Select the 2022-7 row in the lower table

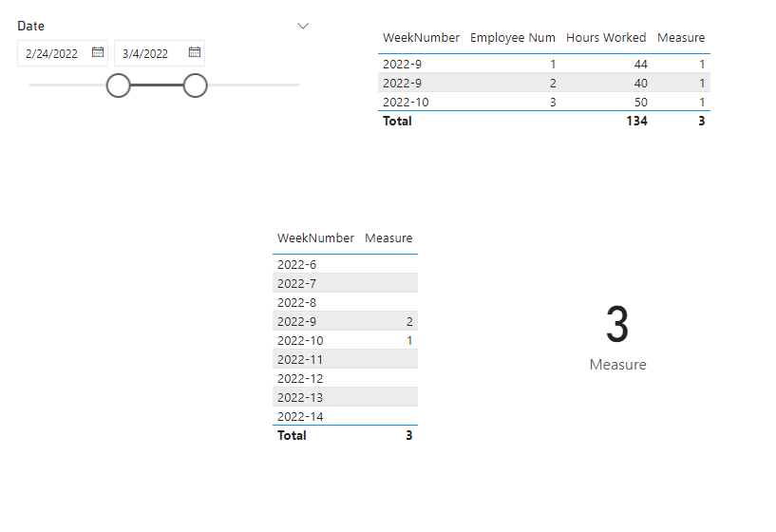(x=345, y=283)
